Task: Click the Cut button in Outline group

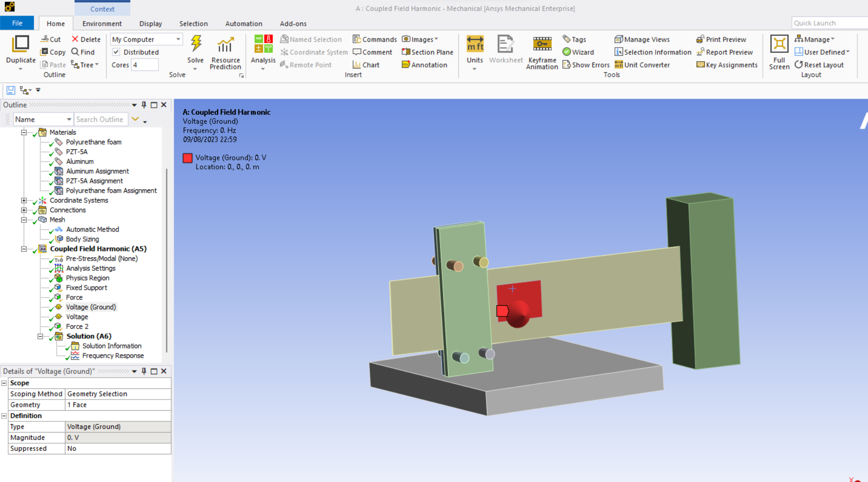Action: point(50,39)
